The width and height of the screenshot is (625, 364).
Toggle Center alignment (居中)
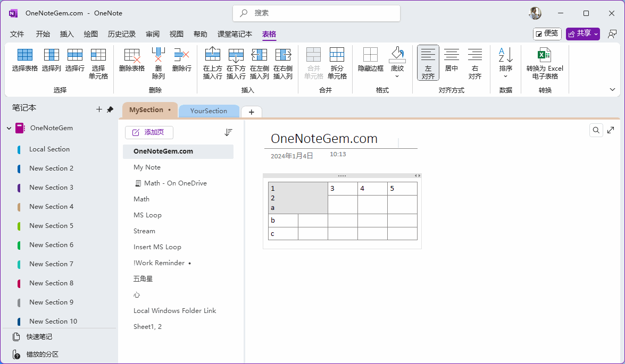451,60
